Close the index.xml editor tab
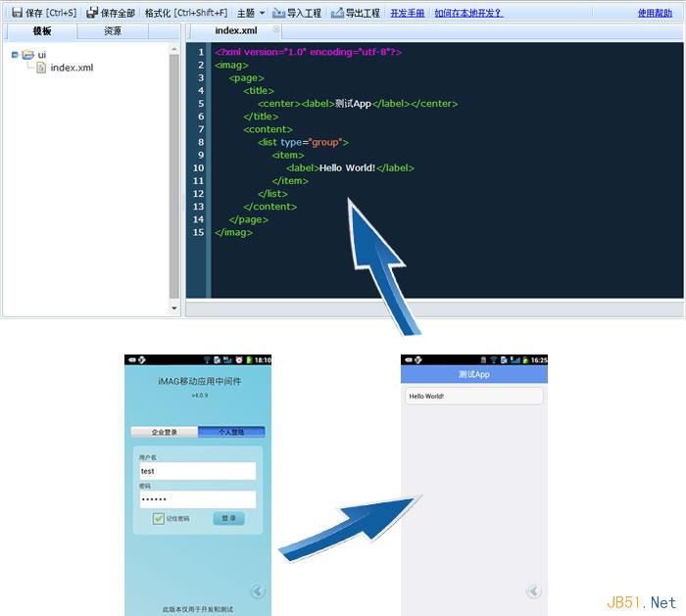 click(x=276, y=29)
